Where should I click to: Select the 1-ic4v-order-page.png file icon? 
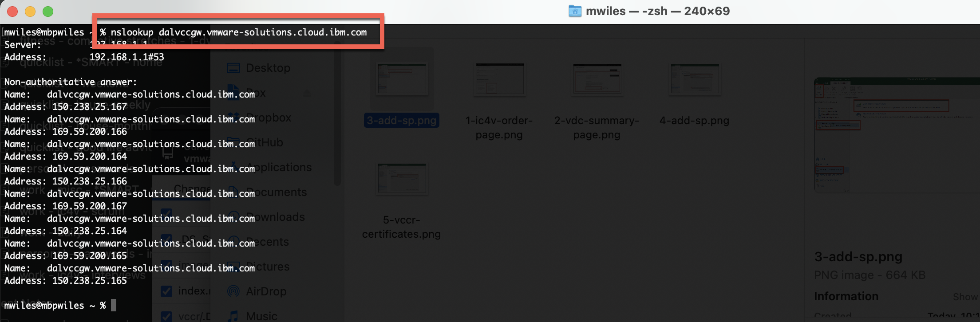499,79
